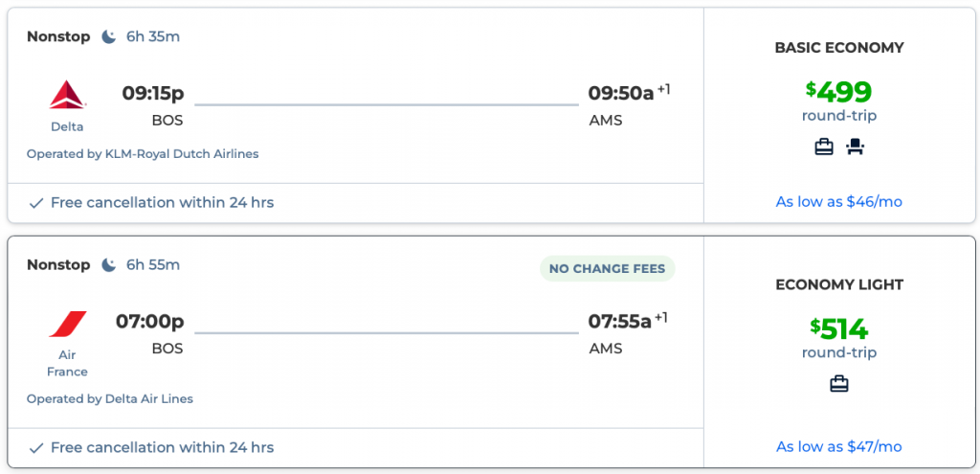Click the Air France airline logo
Viewport: 980px width, 474px height.
click(67, 324)
